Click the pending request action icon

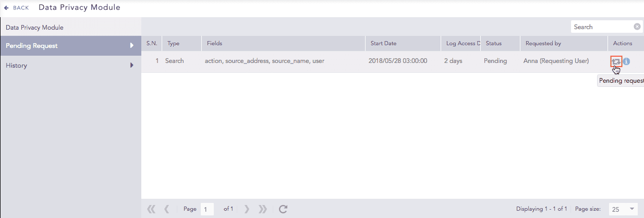click(x=616, y=61)
